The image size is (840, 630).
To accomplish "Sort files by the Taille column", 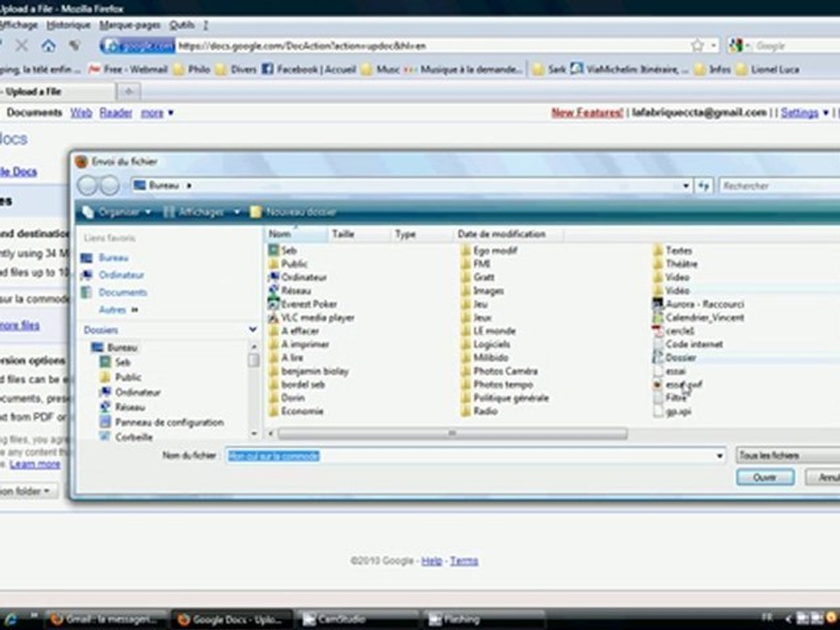I will [x=359, y=234].
